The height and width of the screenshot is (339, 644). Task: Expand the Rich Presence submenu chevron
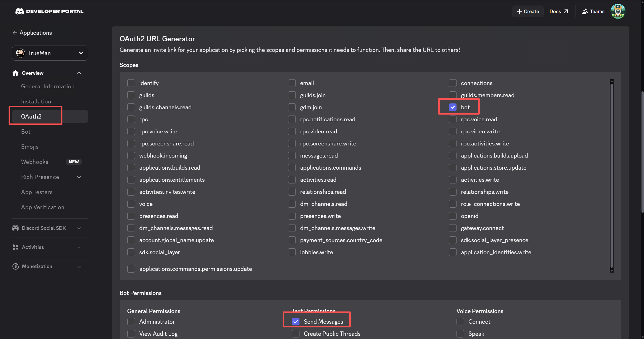point(79,177)
